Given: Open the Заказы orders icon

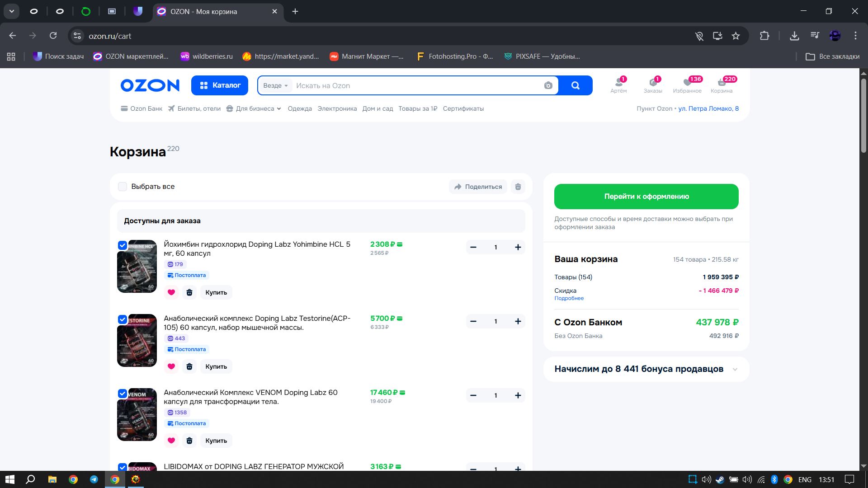Looking at the screenshot, I should tap(653, 82).
